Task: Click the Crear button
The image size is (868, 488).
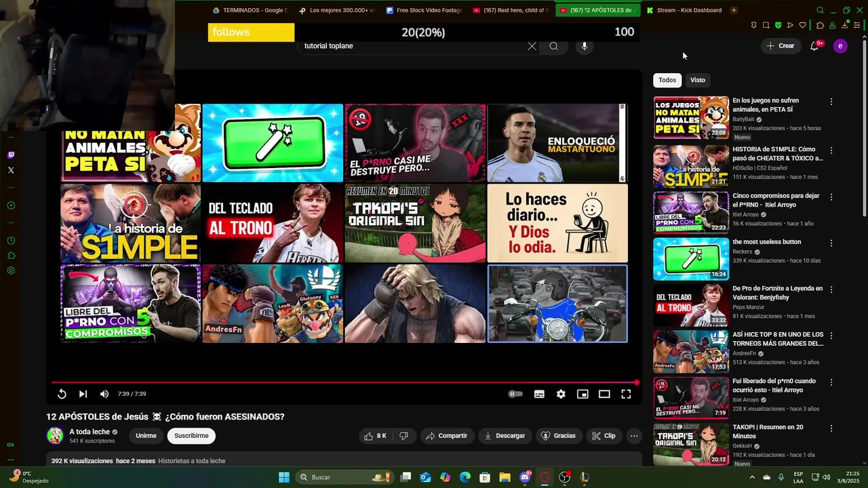Action: click(780, 46)
